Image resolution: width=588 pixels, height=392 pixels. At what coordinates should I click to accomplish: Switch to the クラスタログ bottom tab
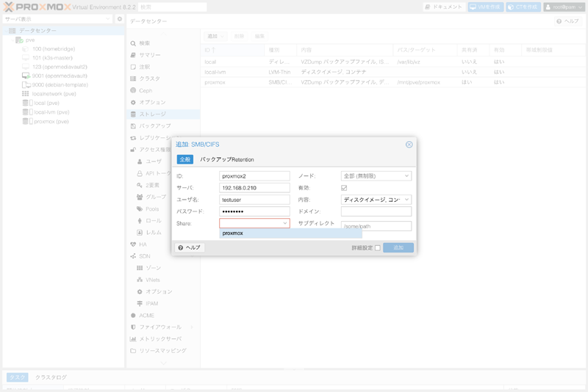point(51,377)
